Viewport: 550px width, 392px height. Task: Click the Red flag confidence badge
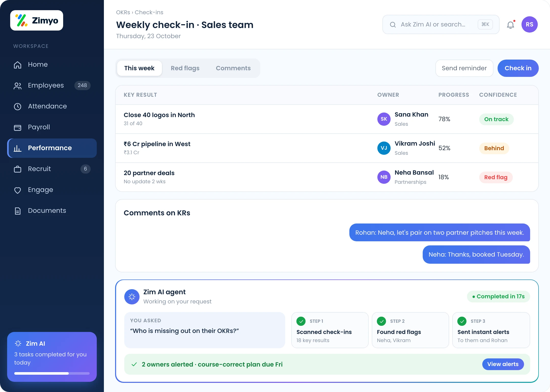pyautogui.click(x=496, y=177)
